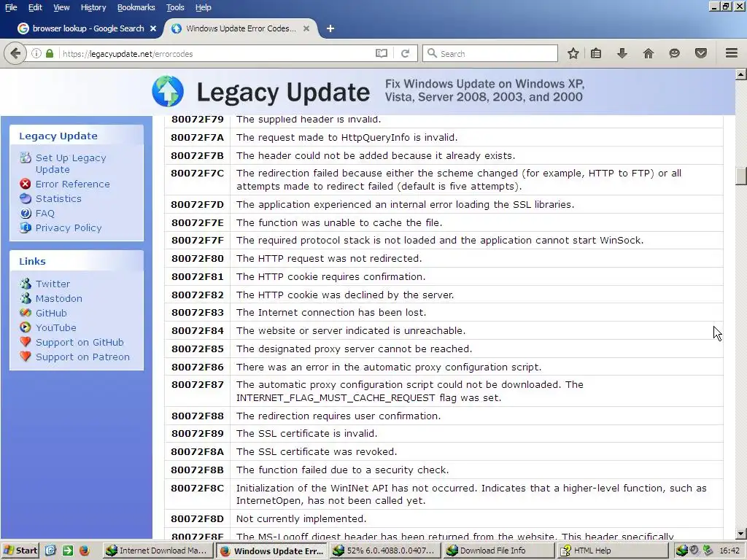Open the Pocket toolbar icon
This screenshot has height=560, width=747.
click(x=701, y=53)
